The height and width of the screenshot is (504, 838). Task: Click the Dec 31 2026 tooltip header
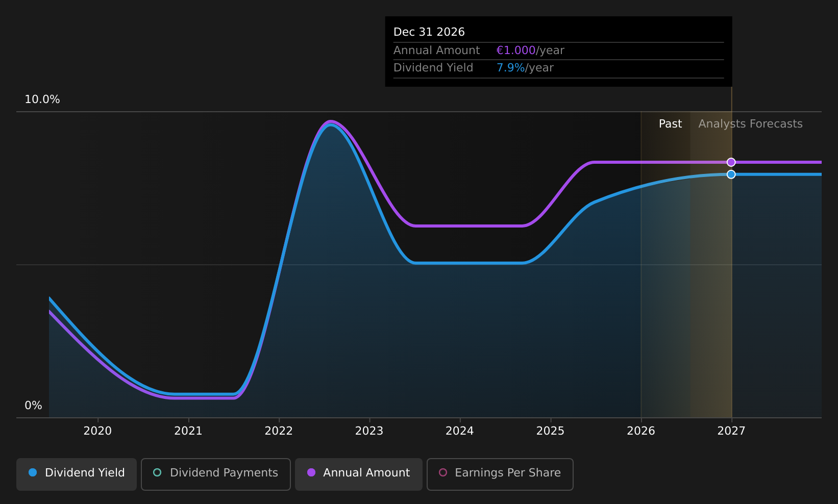429,32
